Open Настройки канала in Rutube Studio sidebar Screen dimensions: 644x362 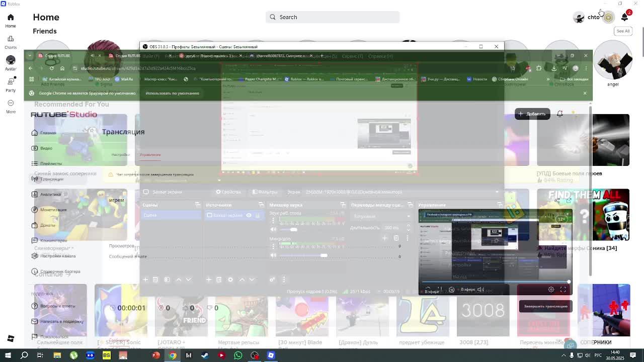click(x=53, y=256)
